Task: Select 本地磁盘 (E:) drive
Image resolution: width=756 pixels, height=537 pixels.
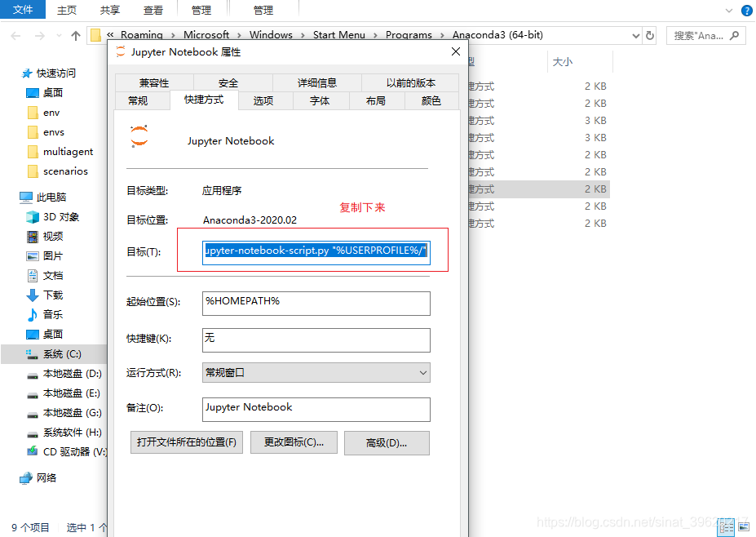Action: tap(63, 393)
